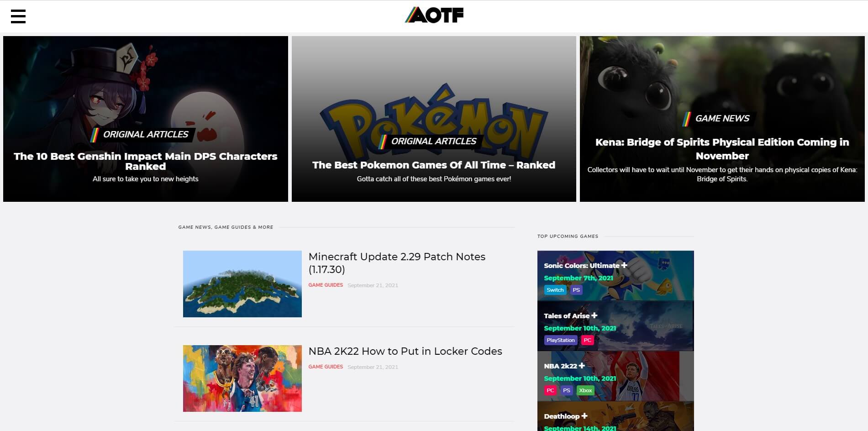Image resolution: width=868 pixels, height=431 pixels.
Task: Click the AOTF site logo
Action: coord(434,15)
